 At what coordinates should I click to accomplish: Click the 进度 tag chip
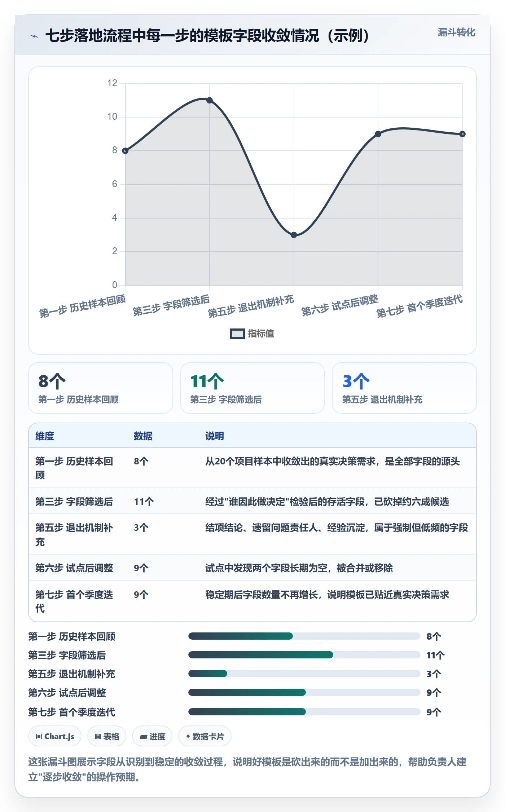(152, 736)
